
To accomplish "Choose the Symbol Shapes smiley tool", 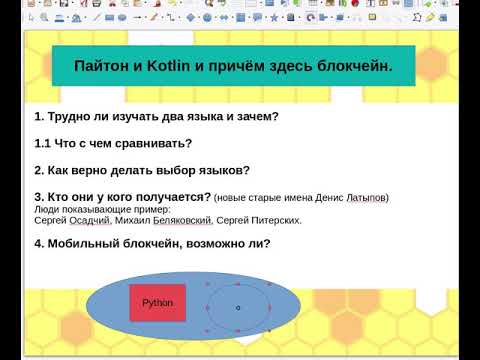I will (x=207, y=18).
